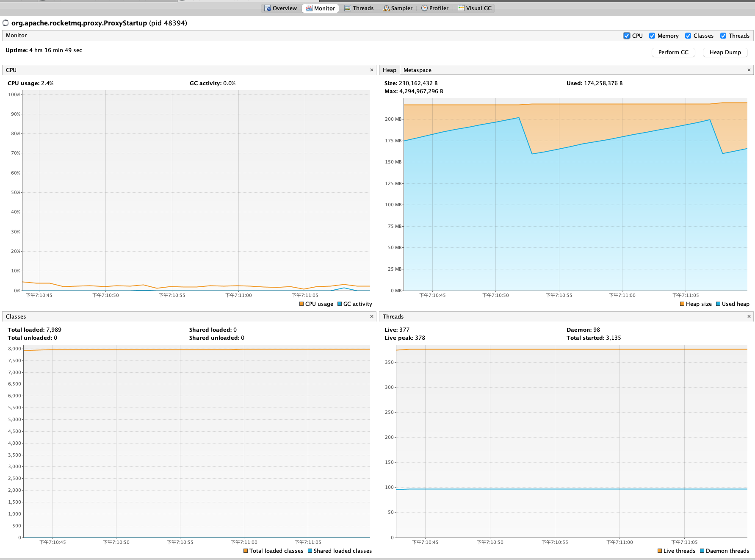Viewport: 755px width, 560px height.
Task: Click the Overview tab icon
Action: 267,8
